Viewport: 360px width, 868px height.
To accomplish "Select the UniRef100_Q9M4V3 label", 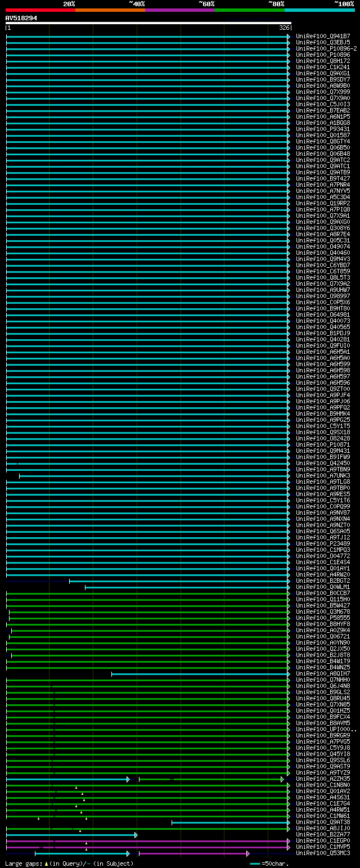I will pyautogui.click(x=323, y=259).
